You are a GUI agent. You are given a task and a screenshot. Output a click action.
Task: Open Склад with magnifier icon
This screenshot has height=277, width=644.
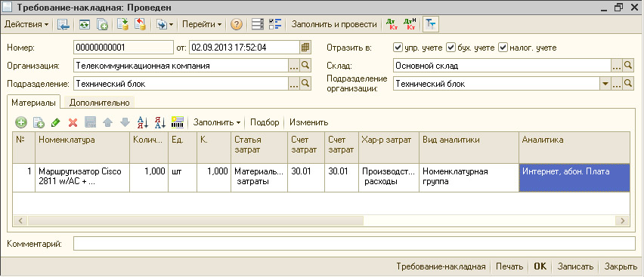point(628,66)
